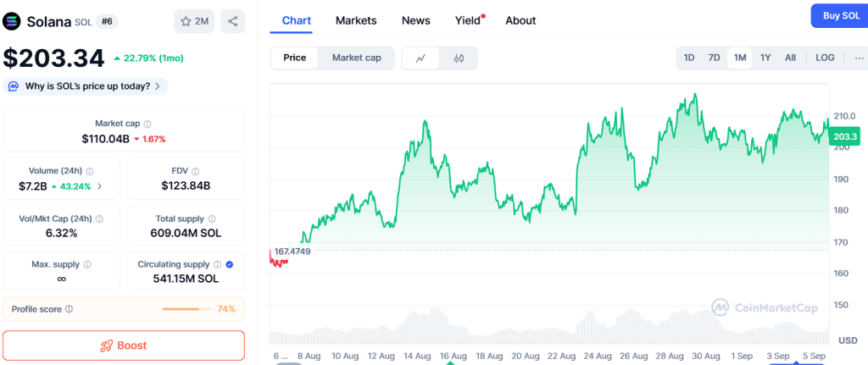The width and height of the screenshot is (868, 365).
Task: Click the Solana logo icon
Action: pos(12,21)
